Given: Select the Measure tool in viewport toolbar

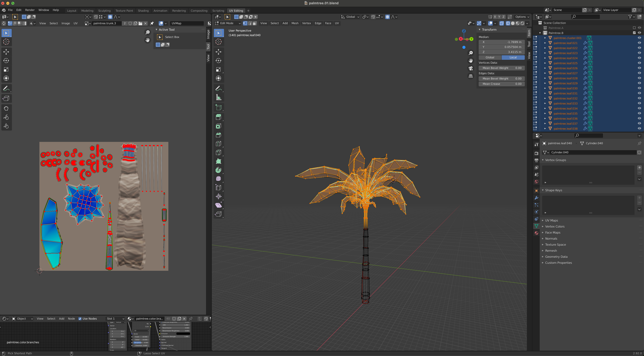Looking at the screenshot, I should pyautogui.click(x=218, y=97).
